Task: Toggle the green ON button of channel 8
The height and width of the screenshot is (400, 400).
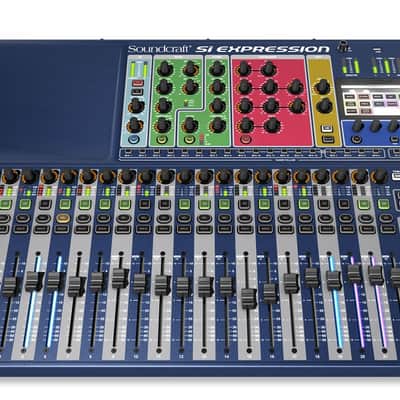Action: click(104, 204)
